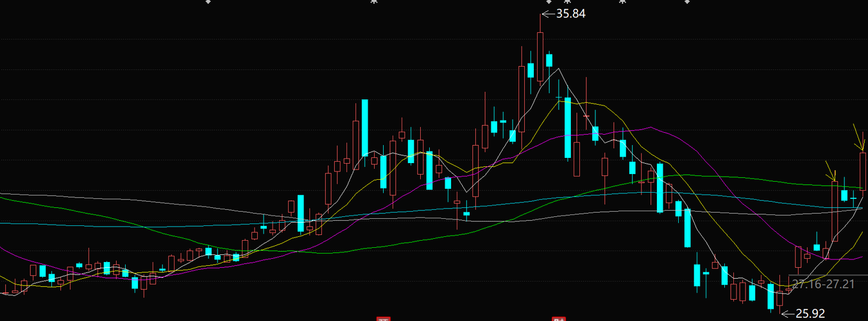Select the peak candlestick marked 35.84
The height and width of the screenshot is (321, 868).
pos(540,56)
